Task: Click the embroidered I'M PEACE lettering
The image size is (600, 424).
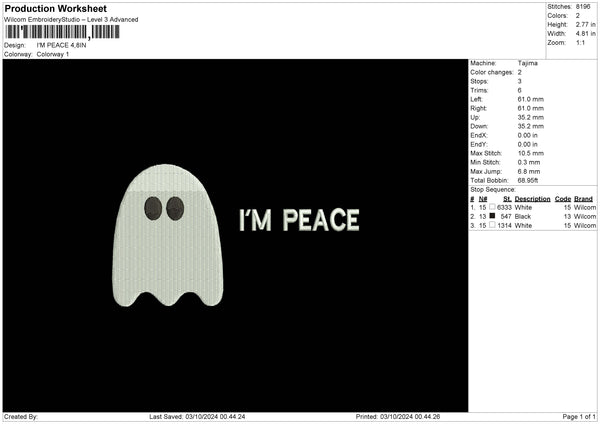Action: pyautogui.click(x=299, y=220)
